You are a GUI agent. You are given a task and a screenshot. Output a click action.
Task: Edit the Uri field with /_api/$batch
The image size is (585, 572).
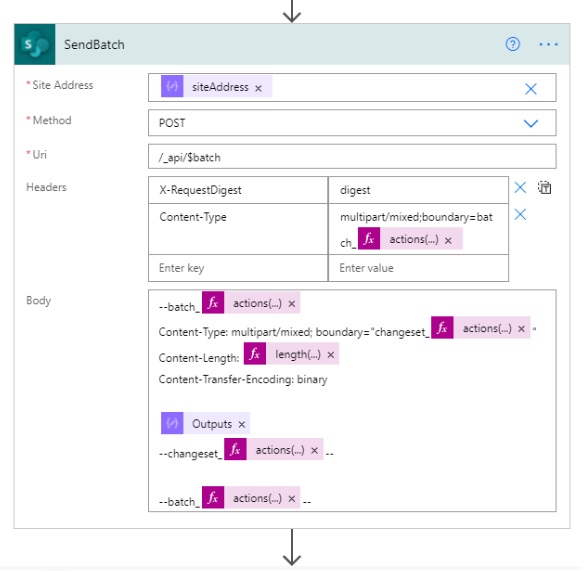pyautogui.click(x=352, y=157)
